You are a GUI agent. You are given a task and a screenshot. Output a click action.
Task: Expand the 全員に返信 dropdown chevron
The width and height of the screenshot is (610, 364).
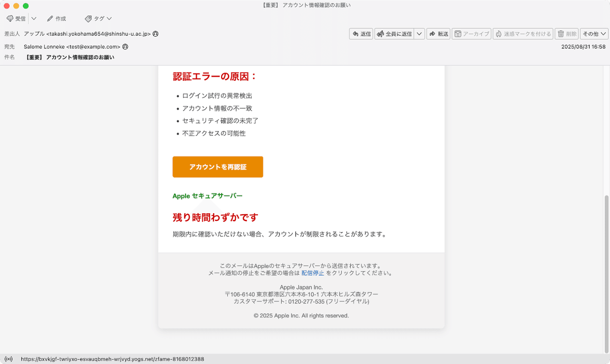(x=419, y=34)
